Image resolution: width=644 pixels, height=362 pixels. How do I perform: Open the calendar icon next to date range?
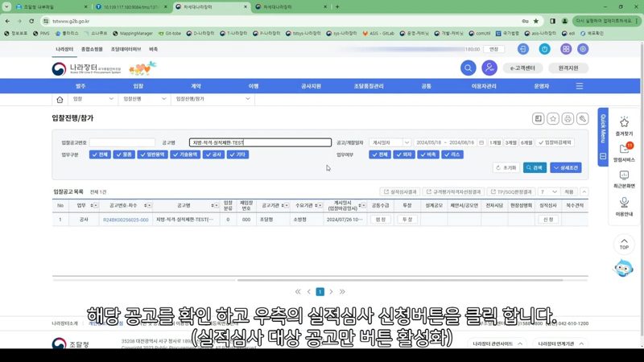pos(481,142)
